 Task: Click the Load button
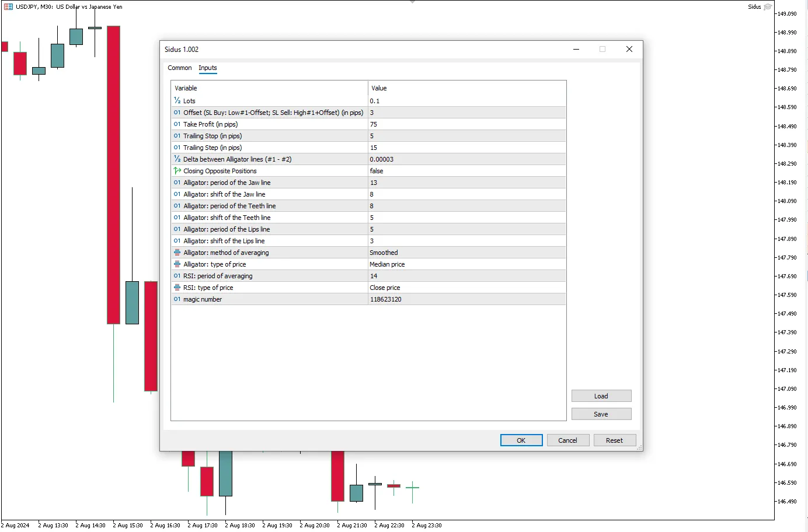coord(601,396)
